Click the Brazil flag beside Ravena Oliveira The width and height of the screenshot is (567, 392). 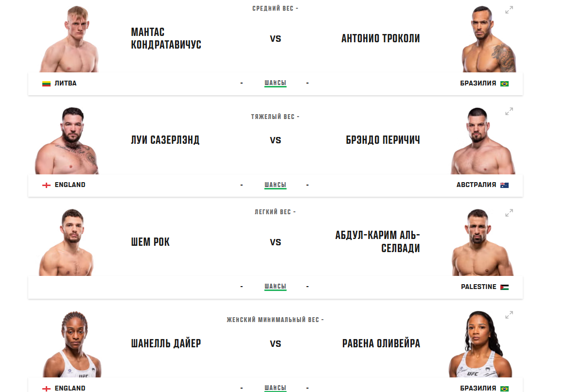tap(504, 389)
